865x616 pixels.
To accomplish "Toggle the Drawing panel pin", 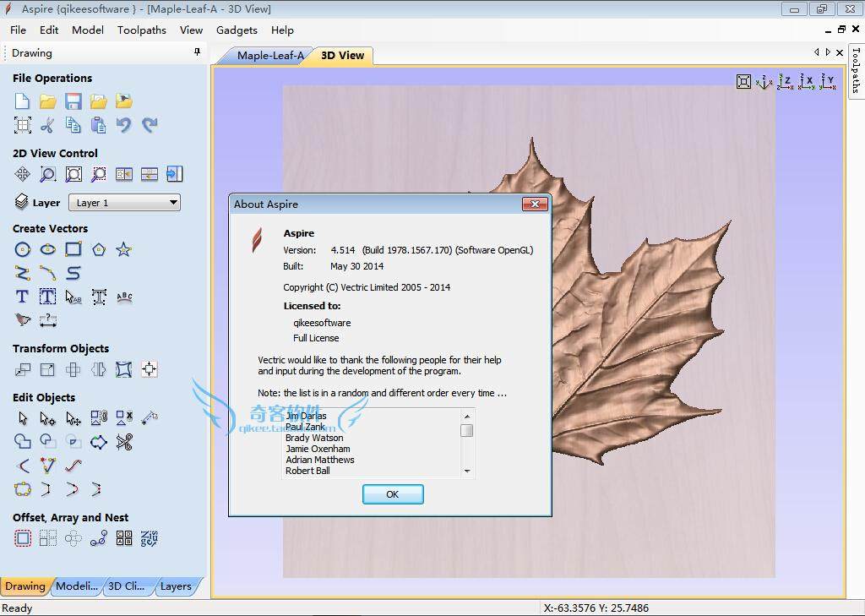I will pyautogui.click(x=197, y=52).
